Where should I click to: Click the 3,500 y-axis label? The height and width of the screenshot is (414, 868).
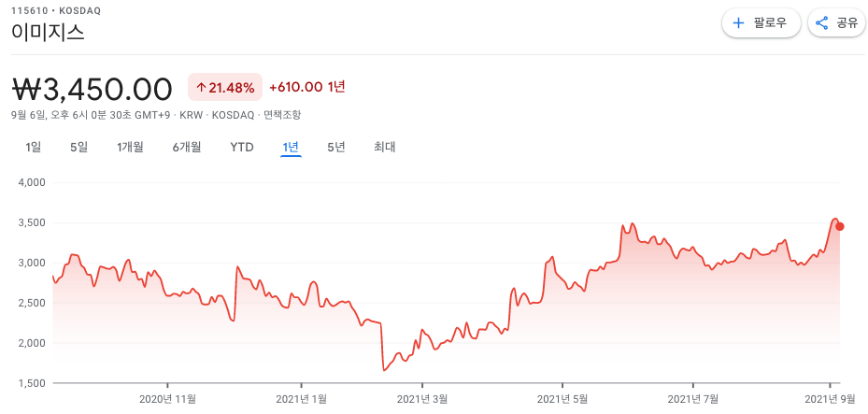pos(34,222)
